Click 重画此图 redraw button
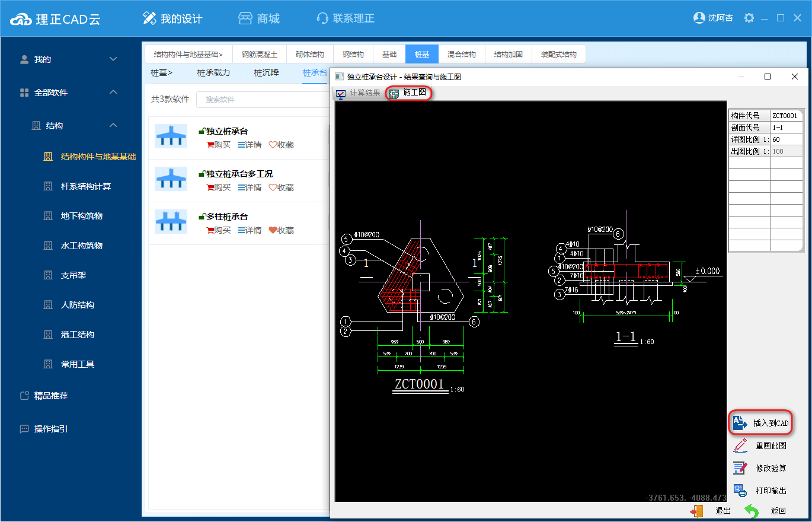 click(760, 445)
